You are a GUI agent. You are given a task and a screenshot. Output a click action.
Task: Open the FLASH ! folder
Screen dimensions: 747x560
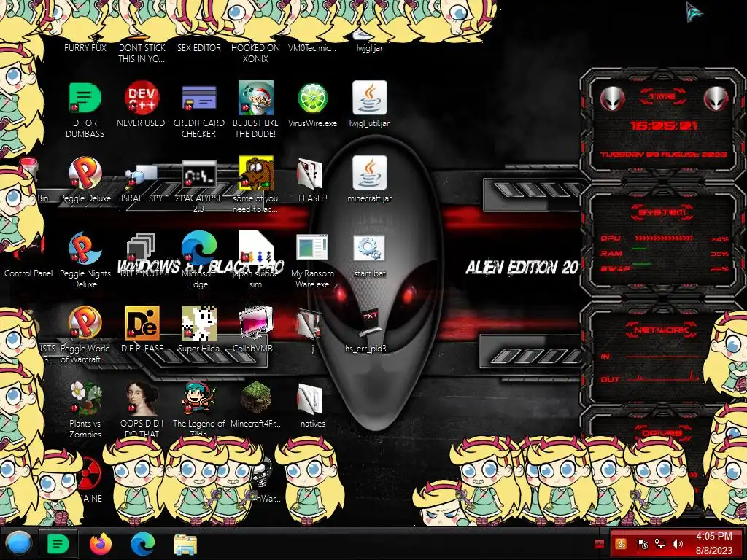[x=310, y=174]
